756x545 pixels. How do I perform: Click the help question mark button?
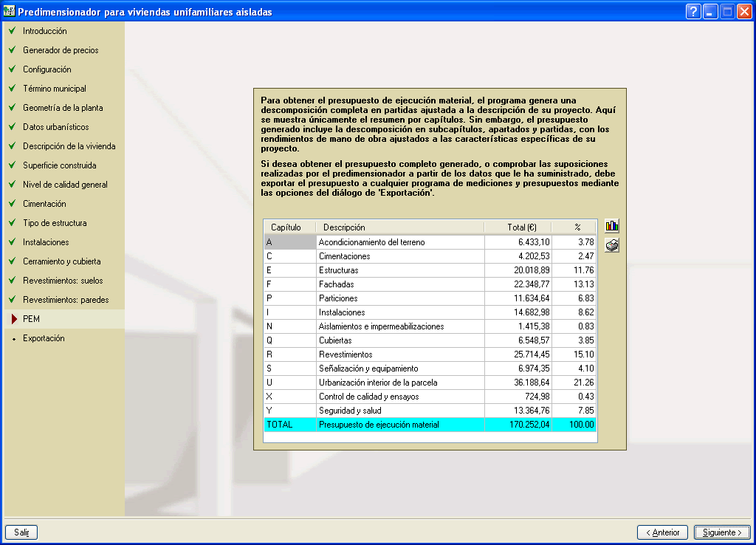point(693,12)
